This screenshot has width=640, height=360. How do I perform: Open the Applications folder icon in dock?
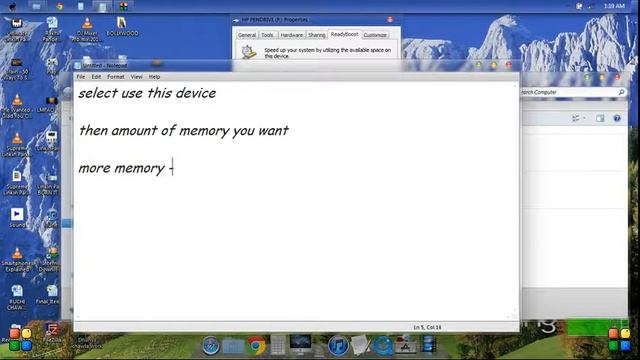point(405,345)
